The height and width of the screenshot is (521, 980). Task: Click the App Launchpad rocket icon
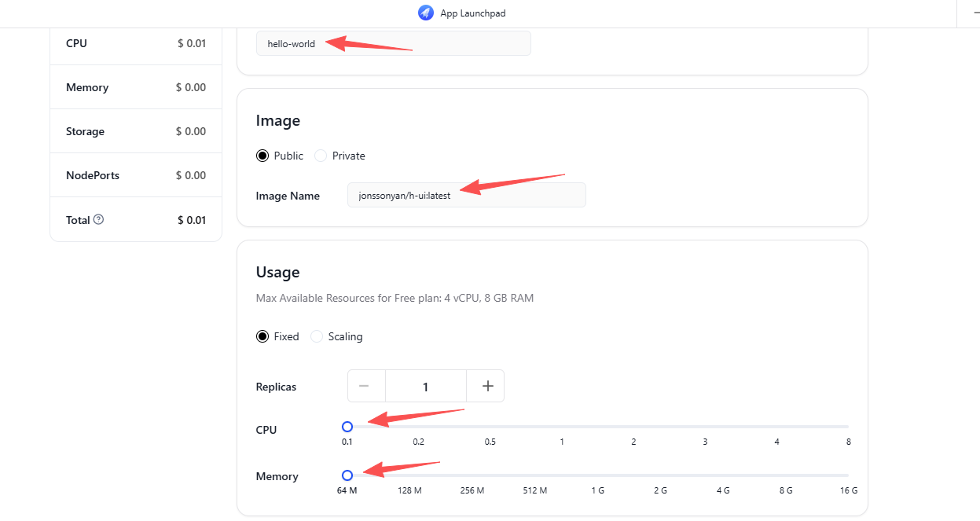click(x=426, y=13)
